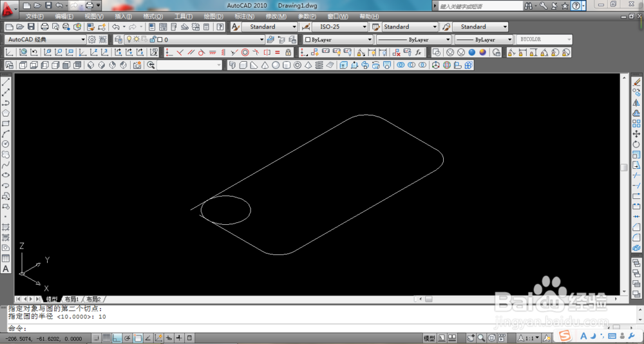Click the Sphere icon in Modeling toolbar
Viewport: 644px width, 344px height.
click(276, 65)
